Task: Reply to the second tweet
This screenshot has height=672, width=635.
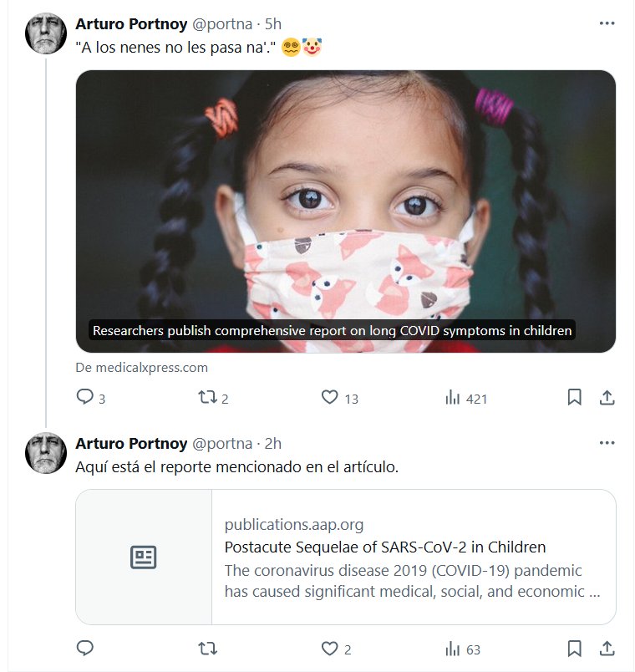Action: pyautogui.click(x=84, y=649)
